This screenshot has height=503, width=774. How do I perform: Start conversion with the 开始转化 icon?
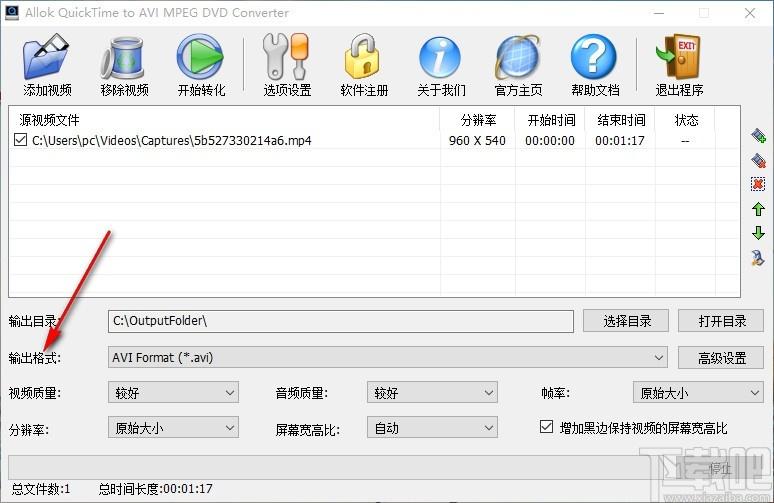[x=200, y=57]
